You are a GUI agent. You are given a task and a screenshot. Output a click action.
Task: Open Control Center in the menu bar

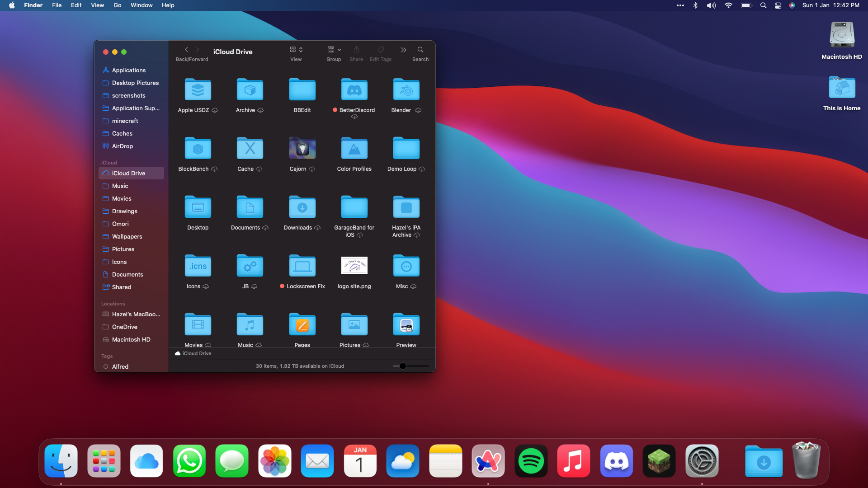[x=778, y=5]
